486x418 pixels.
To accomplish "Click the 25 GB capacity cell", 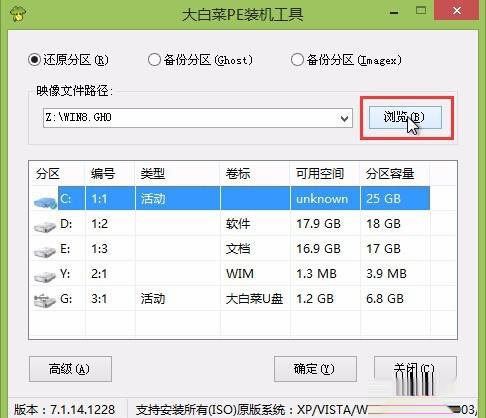I will click(x=395, y=199).
